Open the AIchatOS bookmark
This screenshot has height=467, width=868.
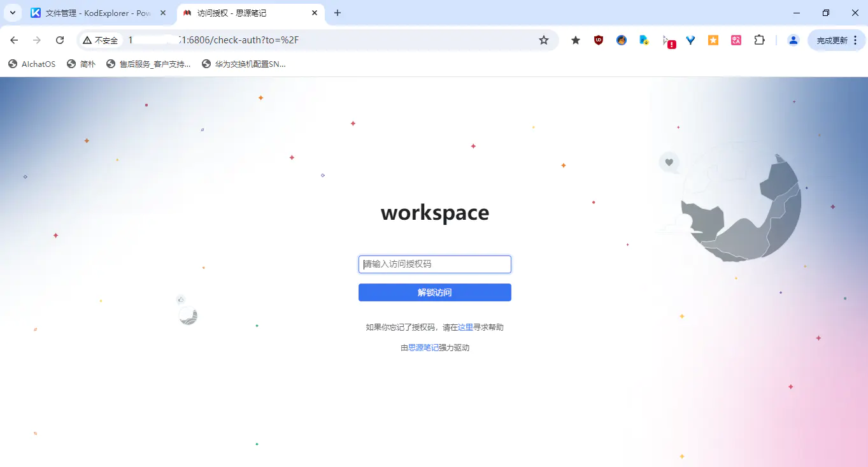32,64
